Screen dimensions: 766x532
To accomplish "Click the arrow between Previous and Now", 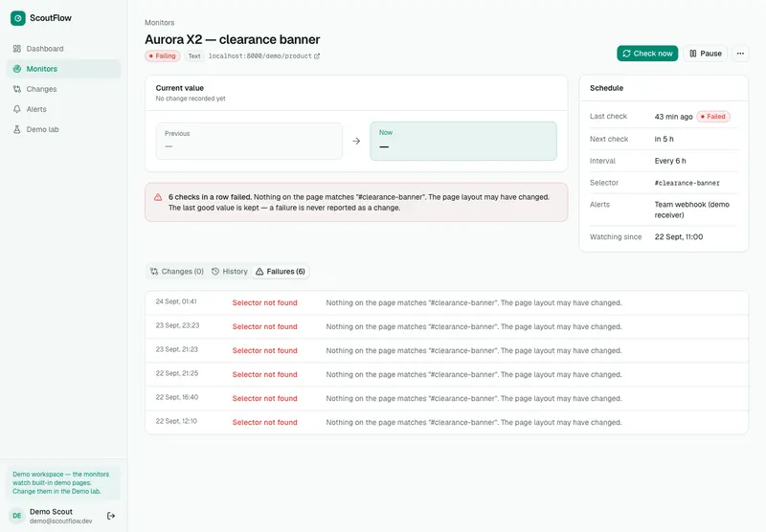I will click(356, 141).
